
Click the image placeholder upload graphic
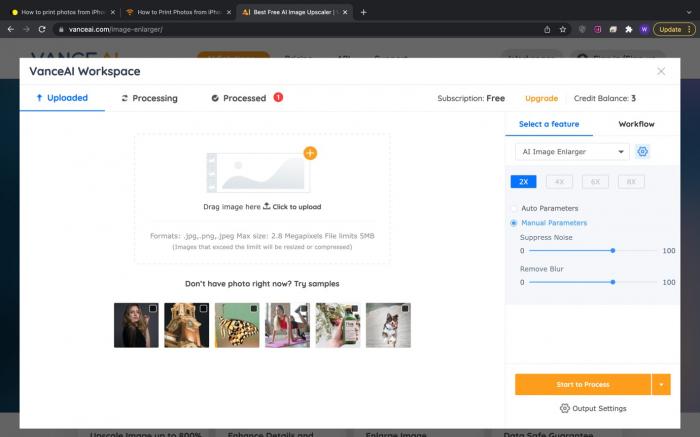[x=258, y=173]
